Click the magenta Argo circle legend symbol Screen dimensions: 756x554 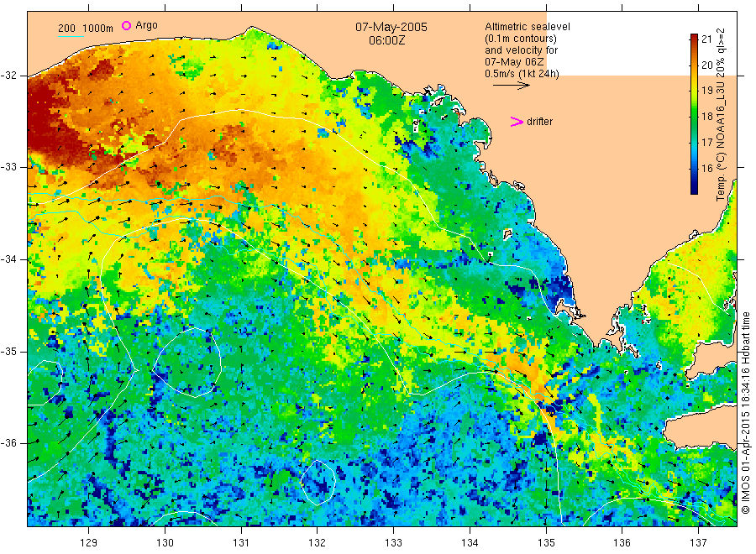click(126, 25)
